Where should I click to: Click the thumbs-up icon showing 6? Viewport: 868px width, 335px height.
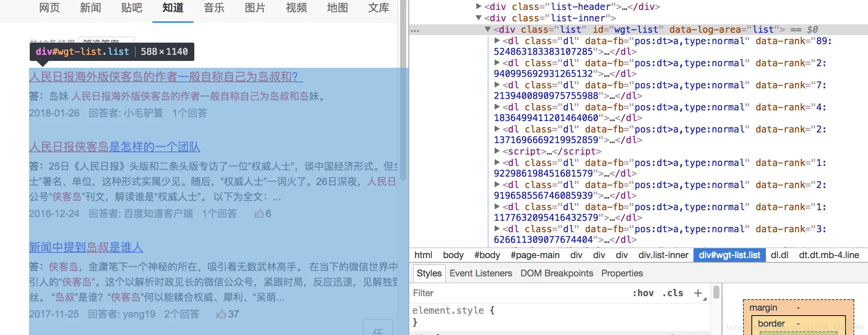click(x=259, y=214)
